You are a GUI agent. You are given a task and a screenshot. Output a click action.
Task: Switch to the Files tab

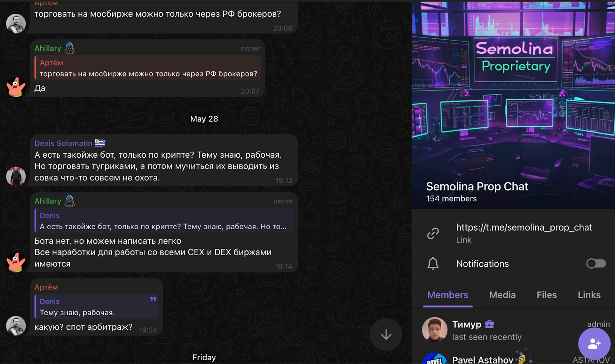(547, 295)
